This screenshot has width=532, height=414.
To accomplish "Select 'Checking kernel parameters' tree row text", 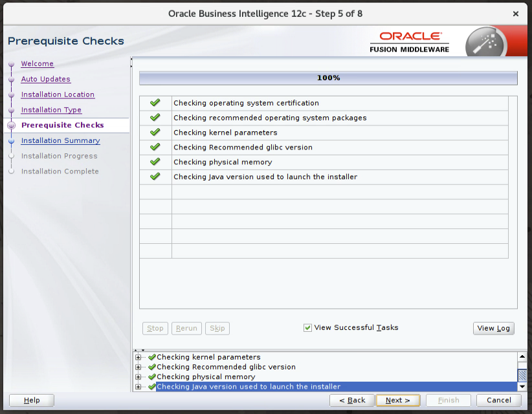I will coord(208,357).
